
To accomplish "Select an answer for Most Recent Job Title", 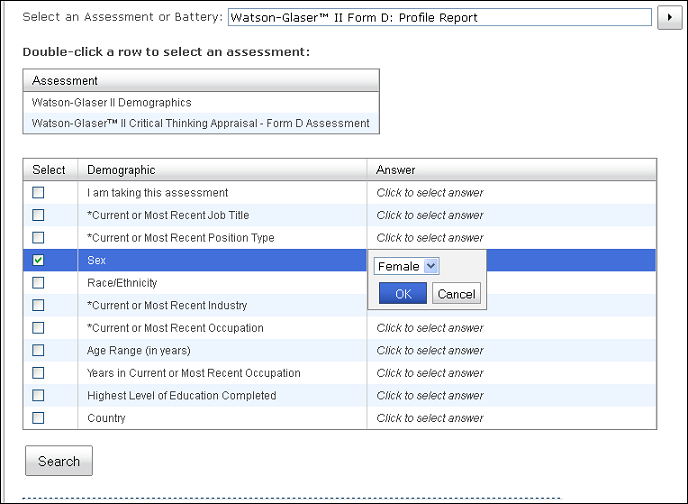I will [x=430, y=215].
